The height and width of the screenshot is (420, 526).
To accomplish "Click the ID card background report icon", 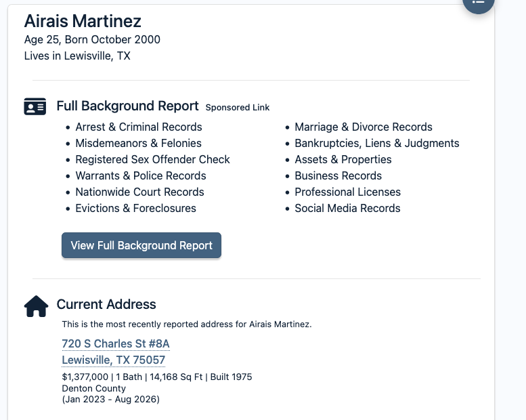I will [x=35, y=106].
